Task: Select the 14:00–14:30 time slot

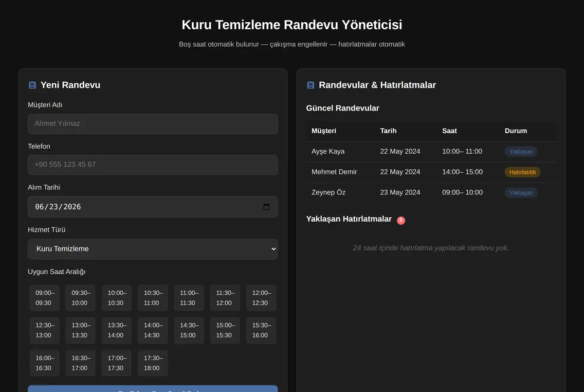Action: (152, 330)
